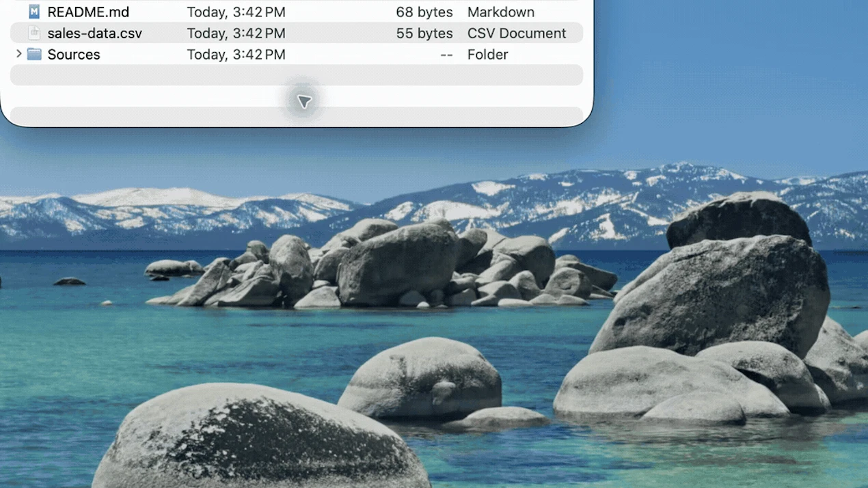868x488 pixels.
Task: Click the Markdown kind label
Action: 501,12
